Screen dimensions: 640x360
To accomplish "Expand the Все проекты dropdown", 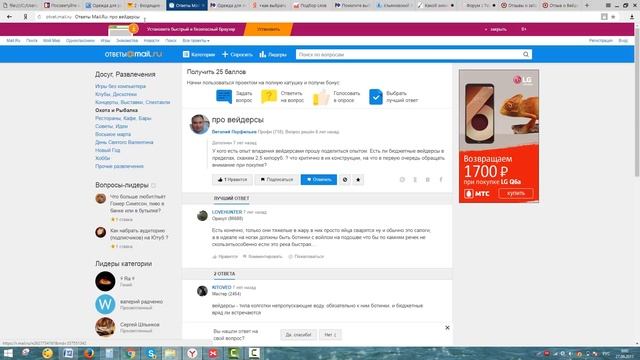I will tap(196, 41).
